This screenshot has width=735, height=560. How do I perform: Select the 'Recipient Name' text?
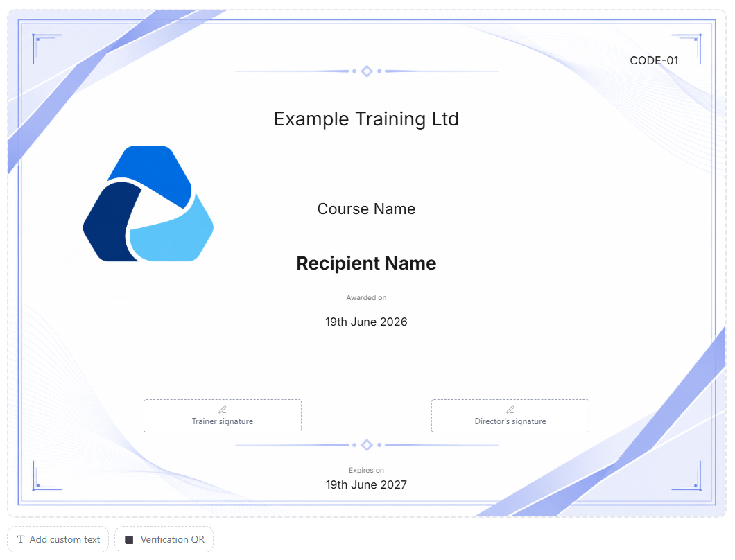[x=367, y=263]
